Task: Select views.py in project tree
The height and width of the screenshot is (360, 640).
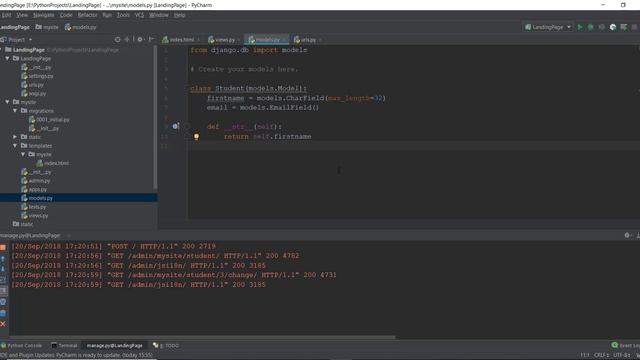Action: [x=35, y=216]
